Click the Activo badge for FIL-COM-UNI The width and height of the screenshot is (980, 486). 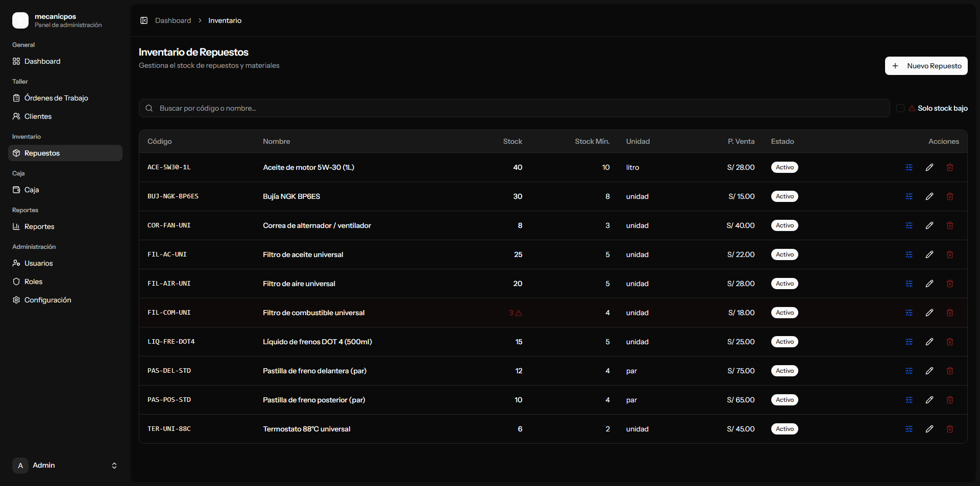[x=785, y=313]
